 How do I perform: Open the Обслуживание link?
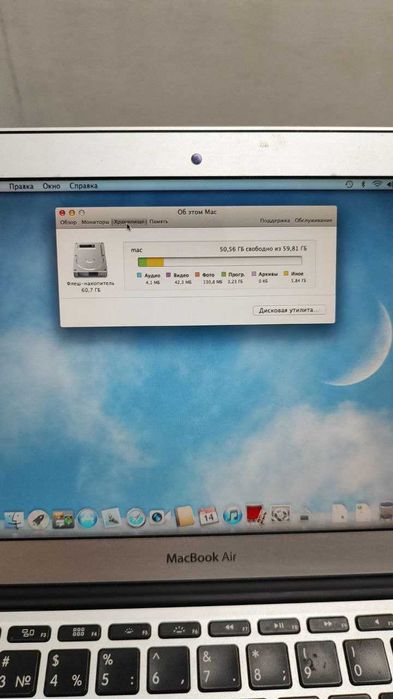(x=313, y=220)
